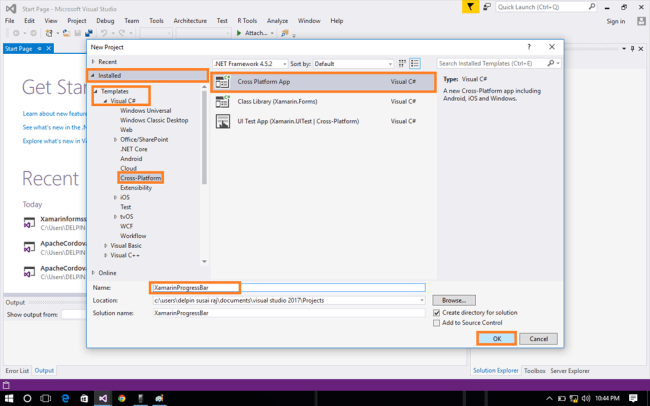The height and width of the screenshot is (406, 650).
Task: Click the Redo toolbar icon
Action: [122, 33]
